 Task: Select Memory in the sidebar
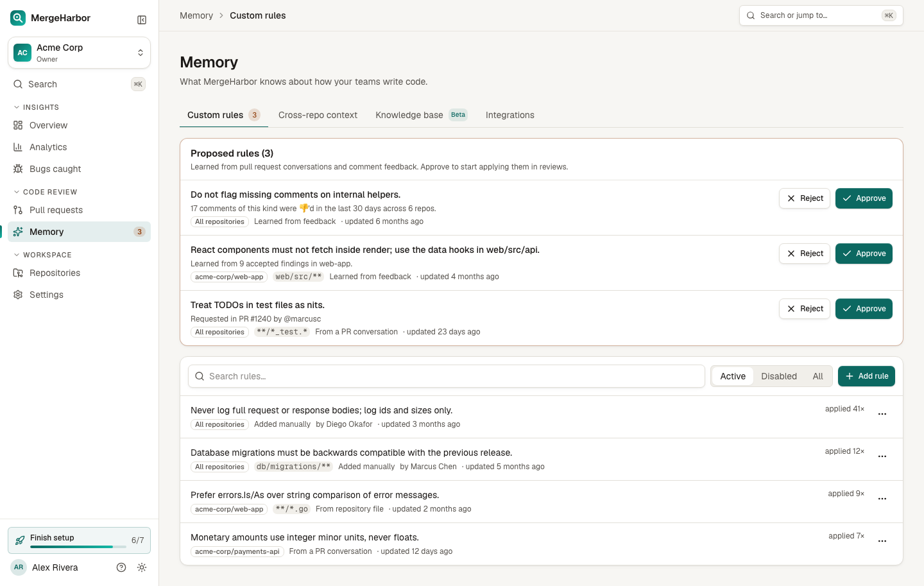point(79,232)
